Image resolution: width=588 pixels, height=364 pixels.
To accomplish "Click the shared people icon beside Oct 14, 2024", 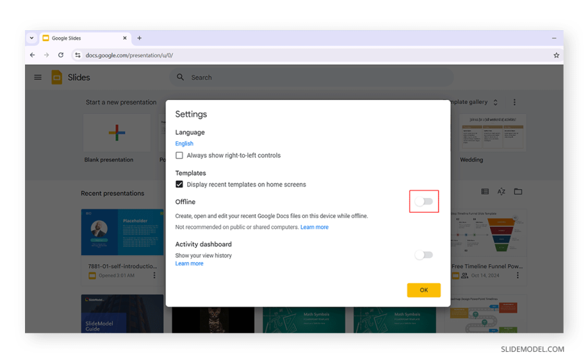I will click(464, 276).
